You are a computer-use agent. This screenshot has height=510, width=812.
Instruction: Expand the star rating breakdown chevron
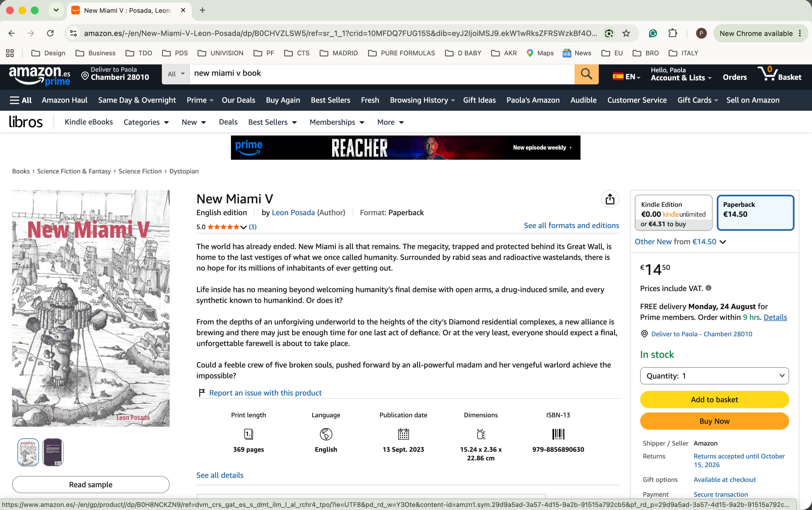[243, 227]
